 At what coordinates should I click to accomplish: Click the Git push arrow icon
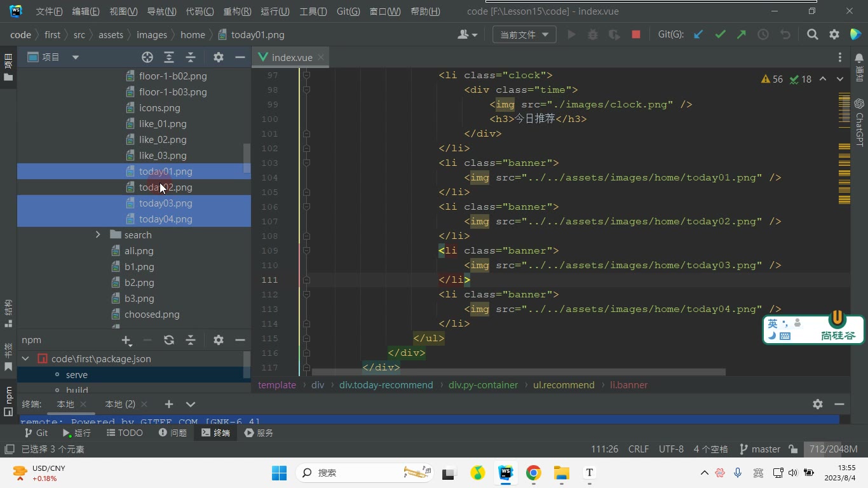pyautogui.click(x=742, y=35)
